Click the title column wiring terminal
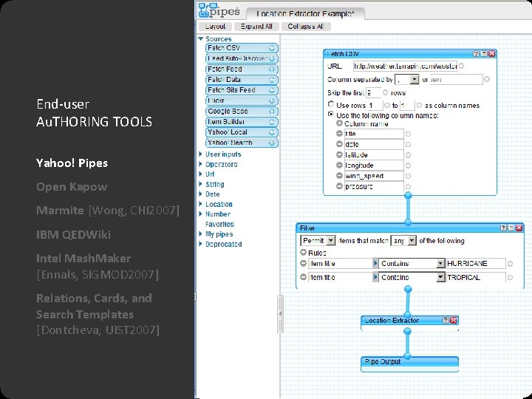 point(408,134)
